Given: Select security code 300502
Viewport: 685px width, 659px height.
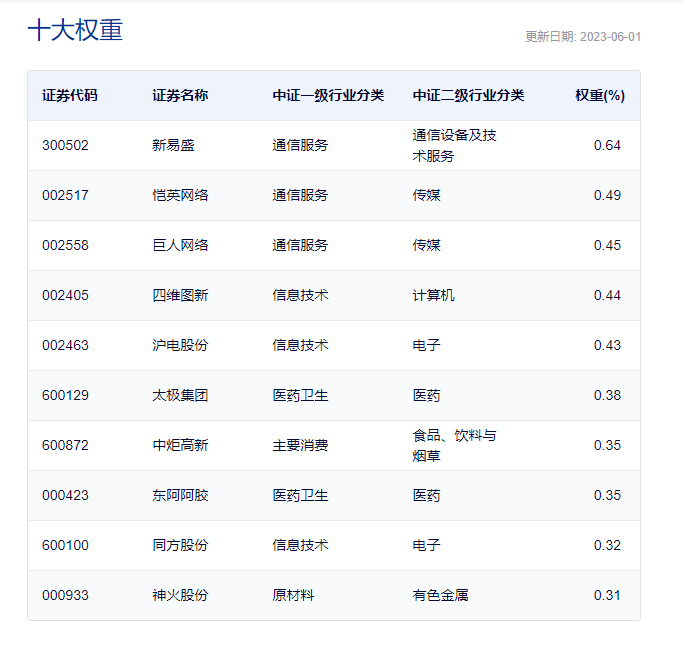Looking at the screenshot, I should pos(65,145).
